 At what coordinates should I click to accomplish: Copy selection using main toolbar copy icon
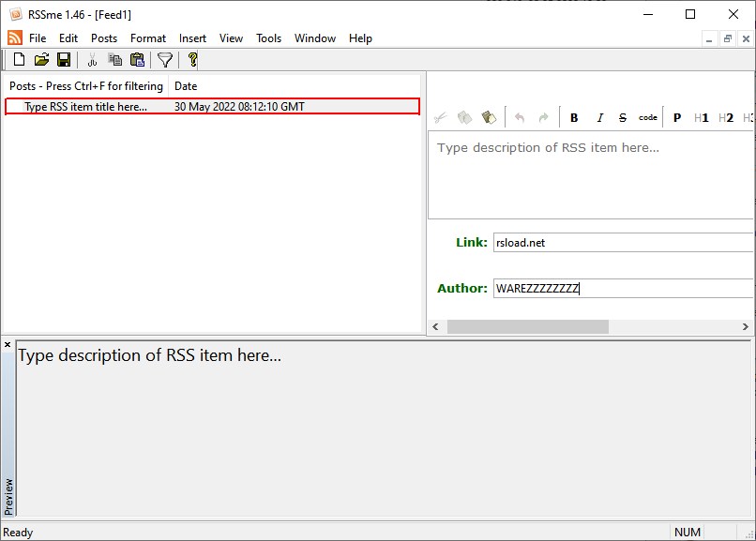[114, 60]
